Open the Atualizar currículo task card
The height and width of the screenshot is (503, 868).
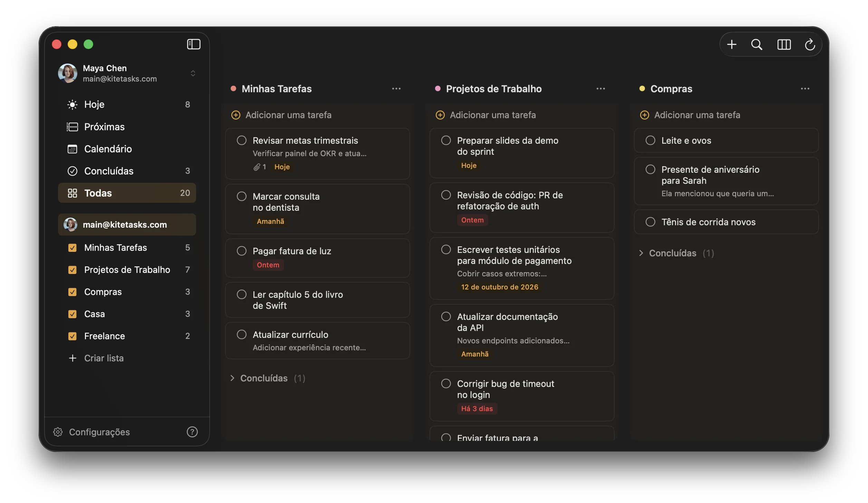click(318, 341)
